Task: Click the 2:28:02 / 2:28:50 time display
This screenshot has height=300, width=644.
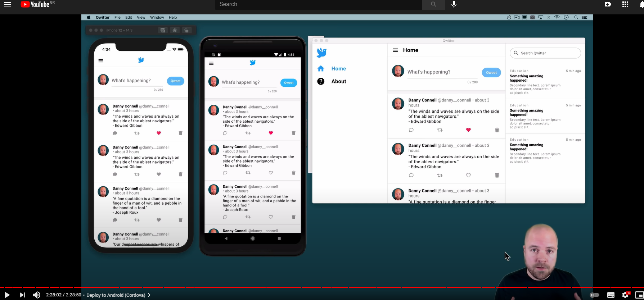Action: coord(63,295)
